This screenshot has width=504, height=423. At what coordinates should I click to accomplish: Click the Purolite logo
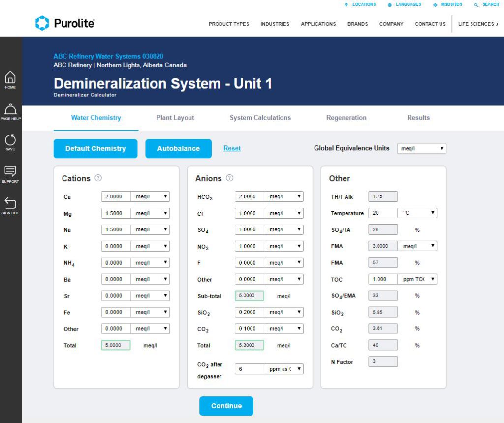tap(64, 23)
